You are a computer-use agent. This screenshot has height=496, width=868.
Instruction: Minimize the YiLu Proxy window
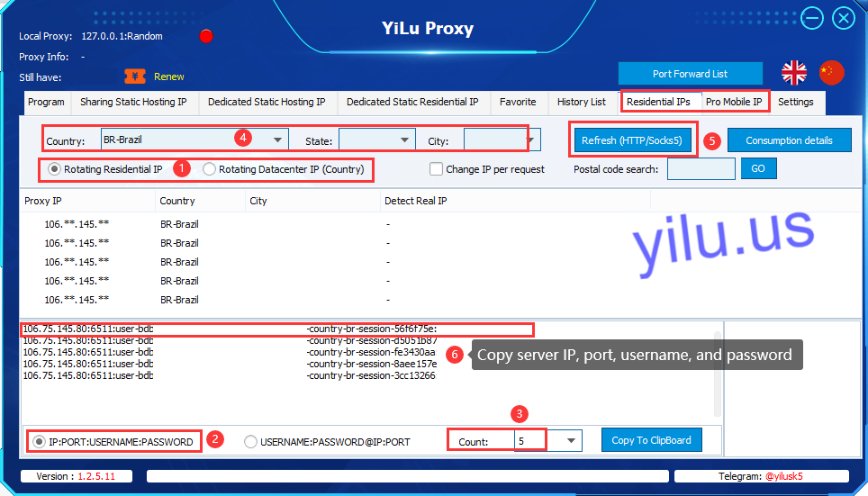(x=811, y=18)
